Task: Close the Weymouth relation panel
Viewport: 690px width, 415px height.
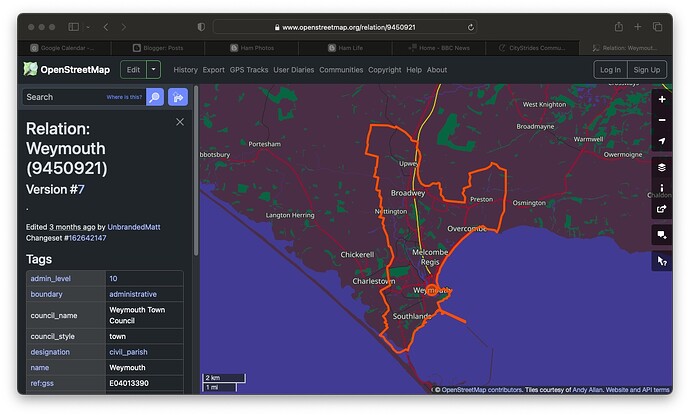Action: click(180, 121)
